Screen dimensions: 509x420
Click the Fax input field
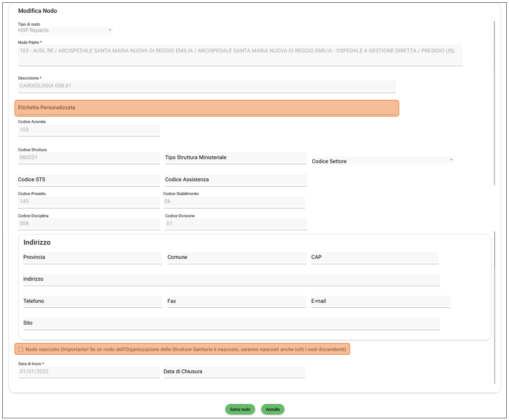click(236, 301)
